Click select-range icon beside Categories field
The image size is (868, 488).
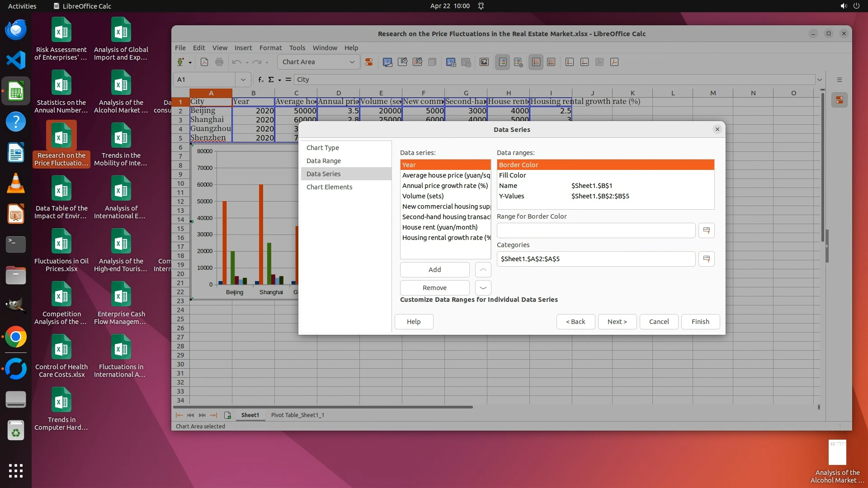pyautogui.click(x=706, y=259)
